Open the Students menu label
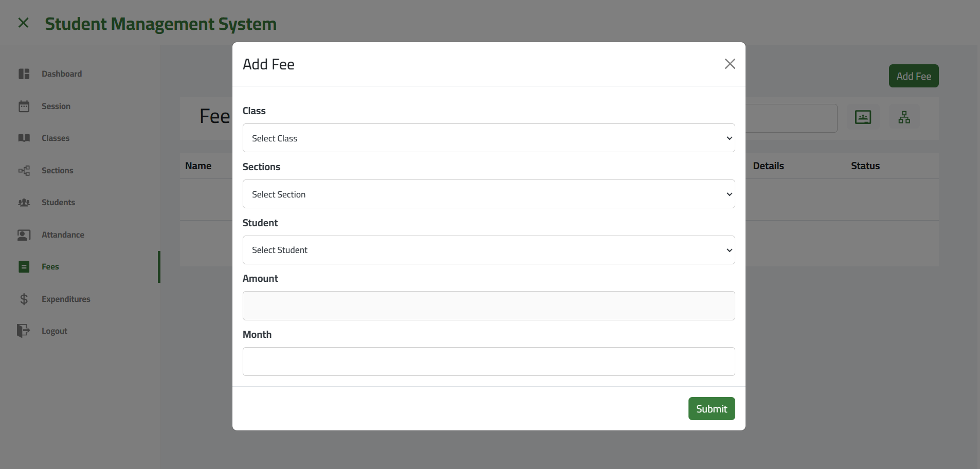 [58, 203]
